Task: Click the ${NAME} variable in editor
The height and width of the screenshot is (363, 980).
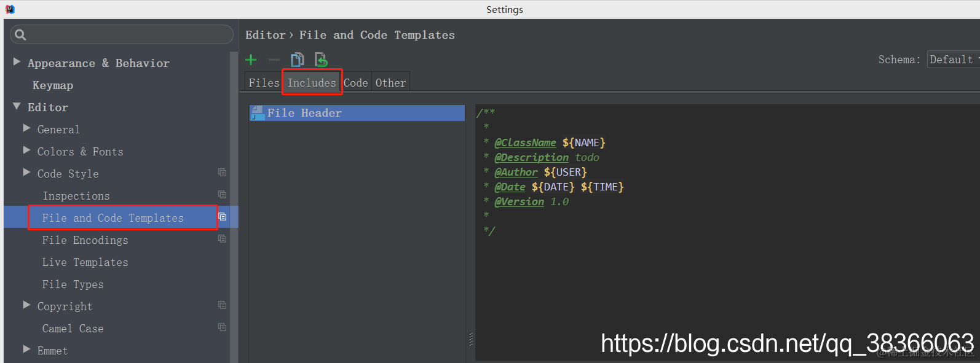Action: [x=584, y=142]
